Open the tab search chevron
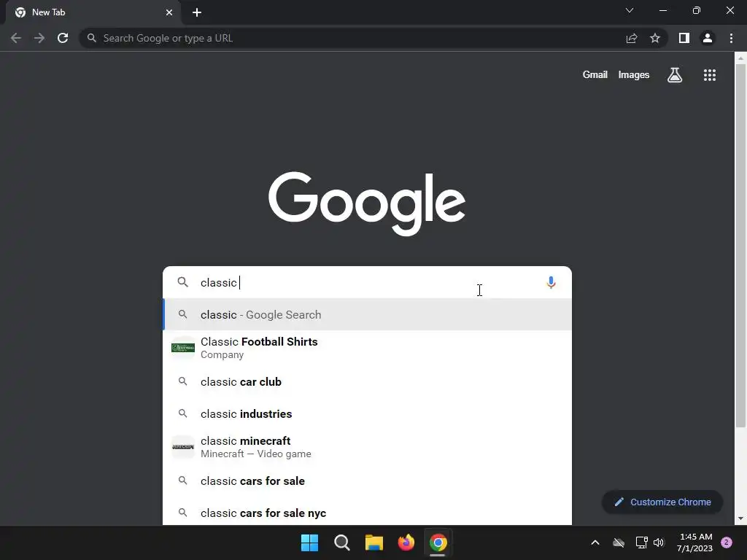The width and height of the screenshot is (747, 560). pyautogui.click(x=630, y=10)
